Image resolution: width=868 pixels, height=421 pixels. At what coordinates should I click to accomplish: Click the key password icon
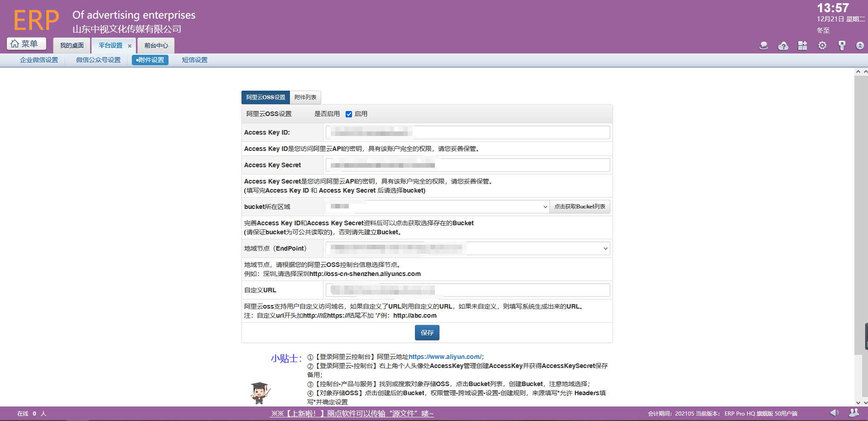(x=842, y=45)
